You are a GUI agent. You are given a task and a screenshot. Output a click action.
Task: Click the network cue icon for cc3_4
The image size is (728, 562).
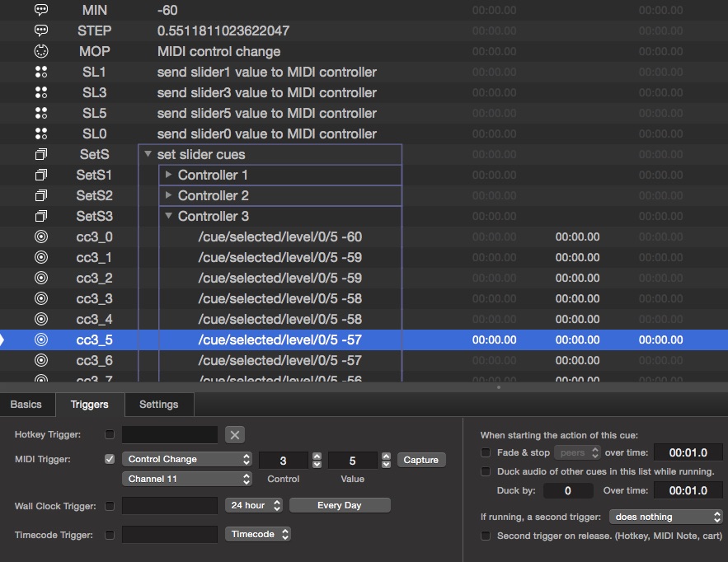(x=41, y=320)
